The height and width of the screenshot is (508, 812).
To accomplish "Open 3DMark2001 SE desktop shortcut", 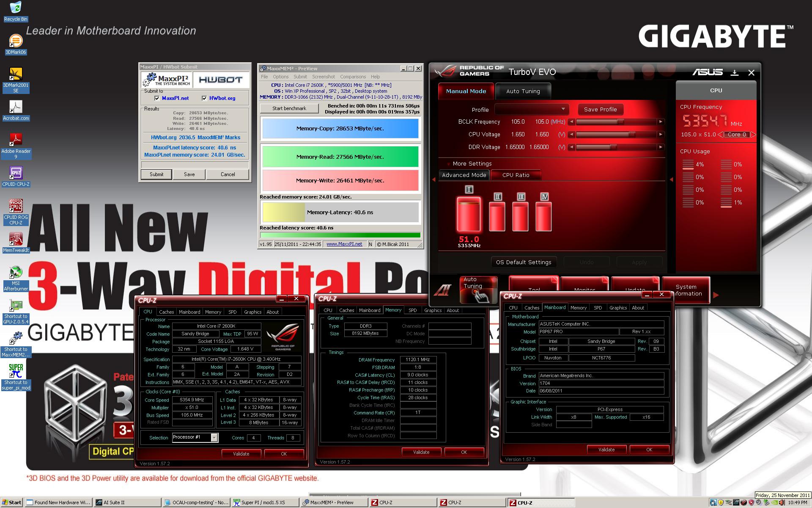I will pos(16,80).
